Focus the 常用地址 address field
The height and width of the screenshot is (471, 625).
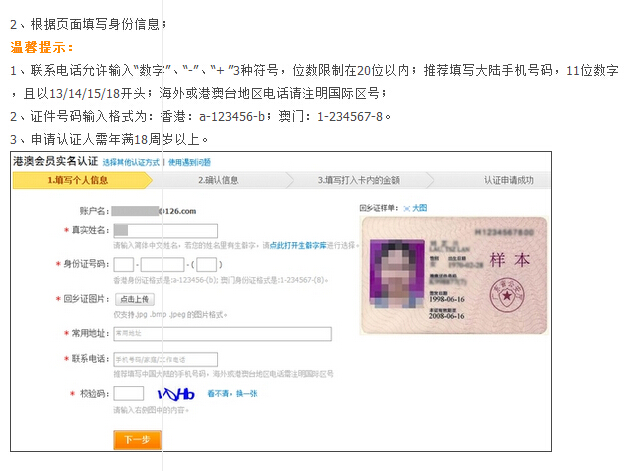click(x=221, y=333)
